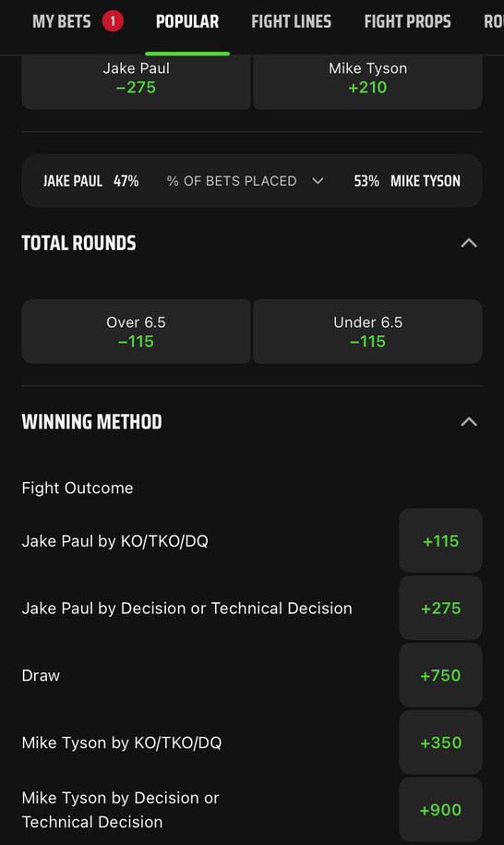Image resolution: width=504 pixels, height=845 pixels.
Task: Select Jake Paul by KO/TKO/DQ +115 odds
Action: coord(440,540)
